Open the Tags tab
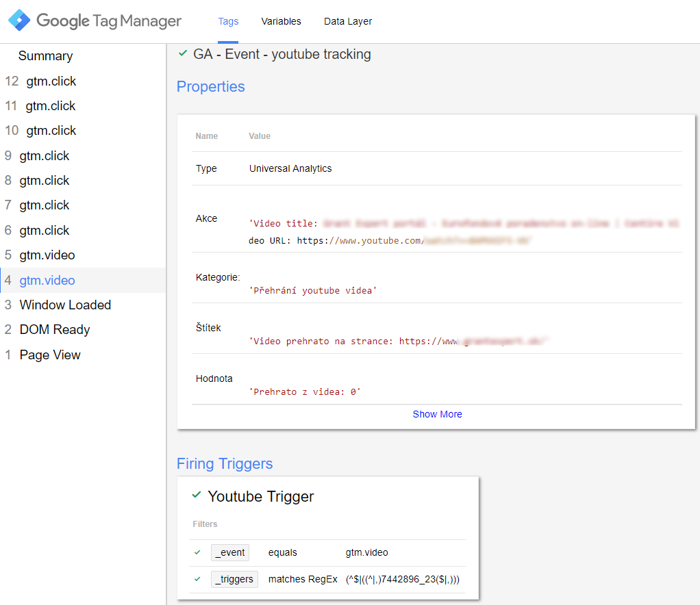The width and height of the screenshot is (700, 605). [x=228, y=21]
